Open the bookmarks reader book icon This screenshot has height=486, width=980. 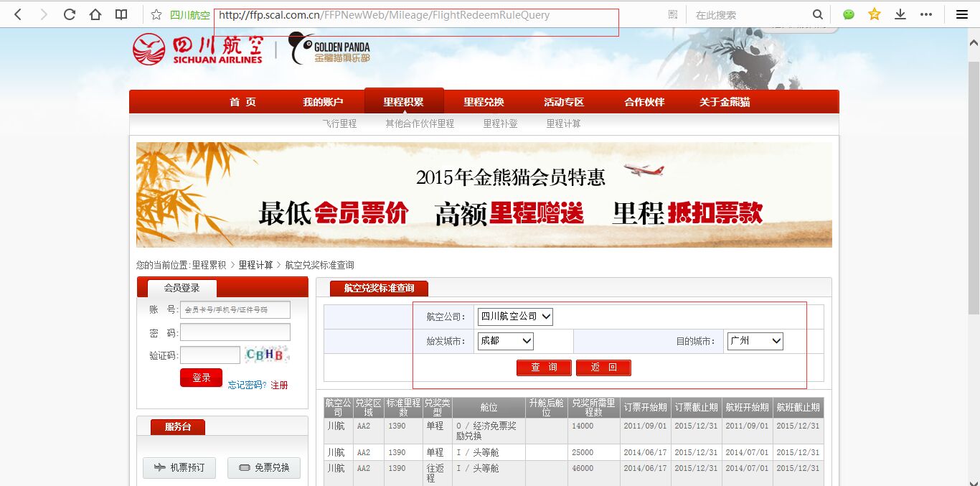coord(121,14)
